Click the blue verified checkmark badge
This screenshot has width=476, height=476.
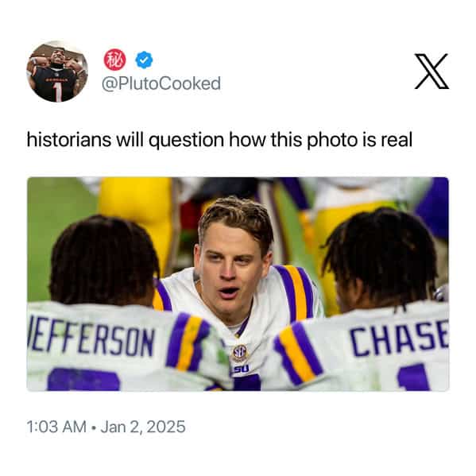click(x=144, y=60)
